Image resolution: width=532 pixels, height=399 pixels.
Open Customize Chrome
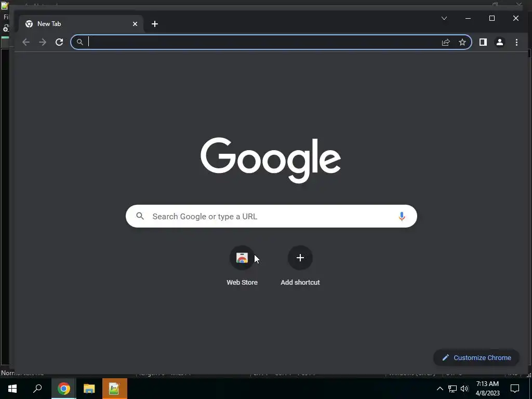tap(476, 357)
